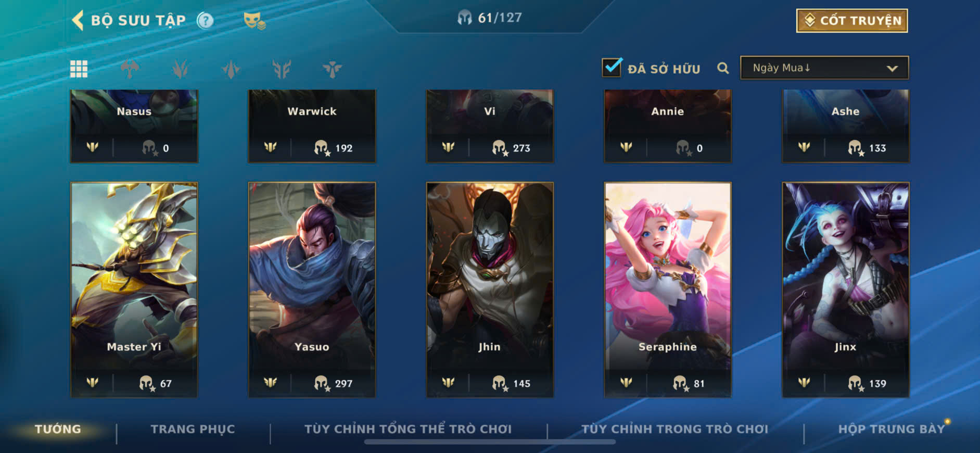The image size is (980, 453).
Task: Select the all-roles grid filter icon
Action: [79, 69]
